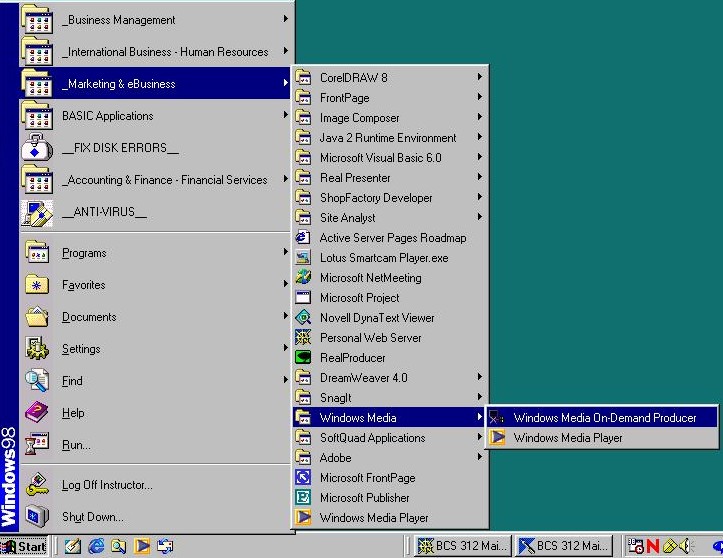Expand the _International Business - Human Resources arrow
This screenshot has height=558, width=723.
285,50
